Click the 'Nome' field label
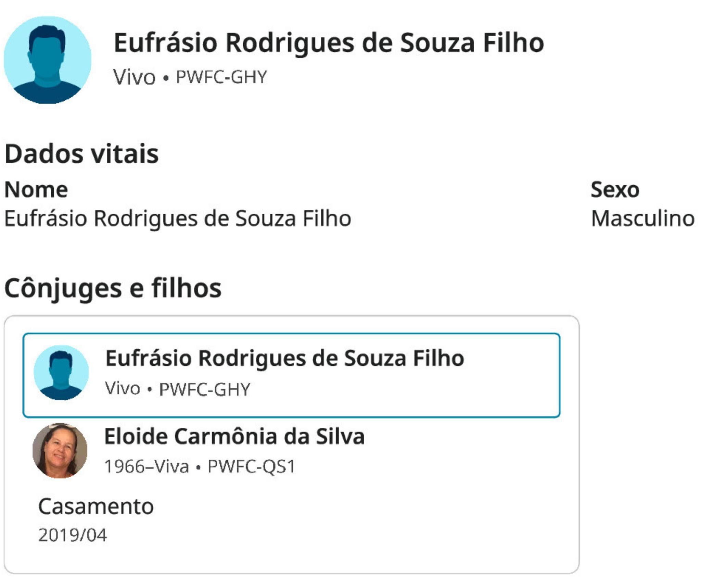Screen dimensions: 701x588 36,189
